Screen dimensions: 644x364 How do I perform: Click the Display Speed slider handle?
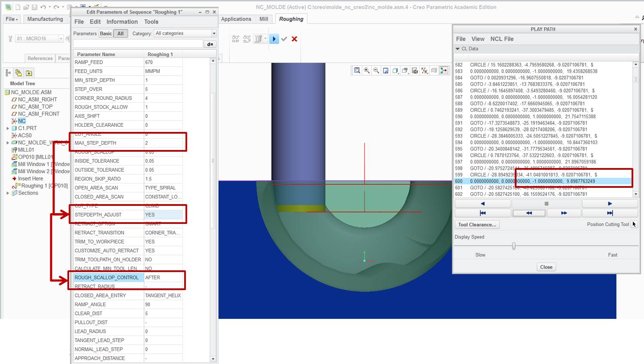pyautogui.click(x=513, y=246)
